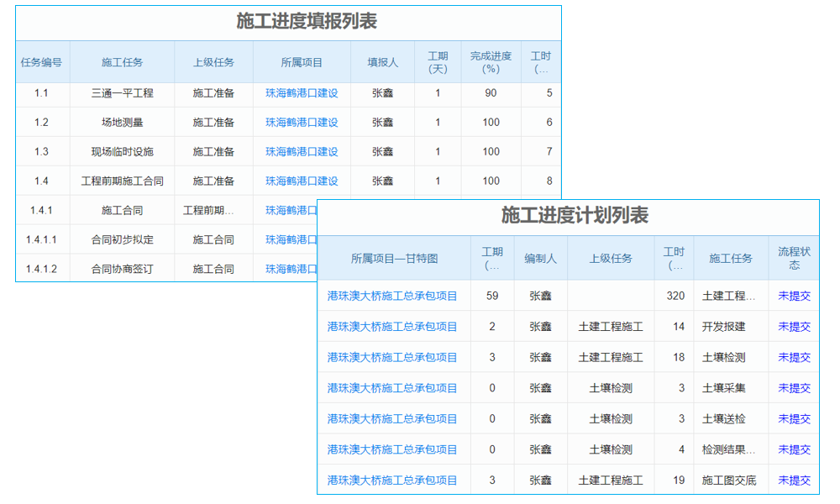Click 未提交 status for 土壤送检 row
Viewport: 840px width, 504px height.
[794, 418]
